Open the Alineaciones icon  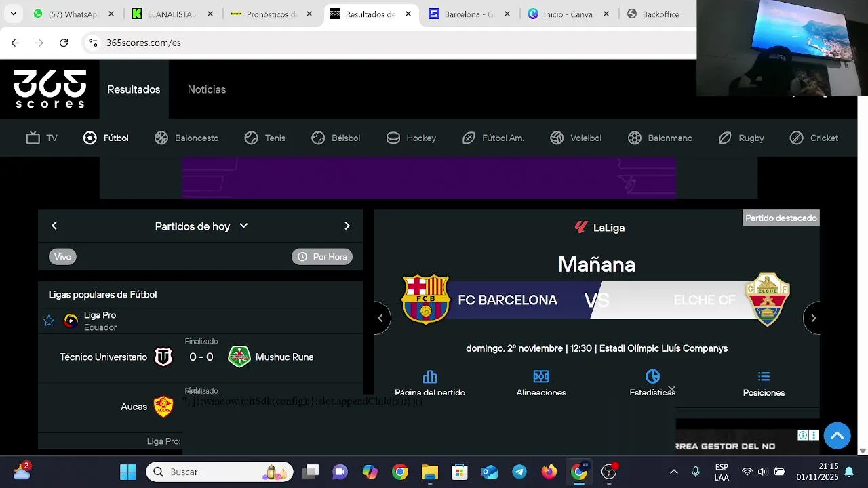(541, 377)
